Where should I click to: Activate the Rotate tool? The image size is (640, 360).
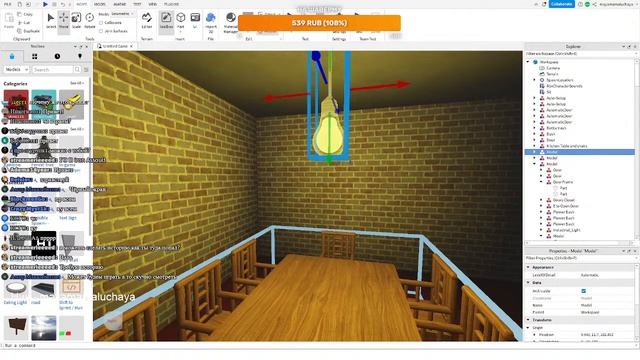pyautogui.click(x=89, y=21)
